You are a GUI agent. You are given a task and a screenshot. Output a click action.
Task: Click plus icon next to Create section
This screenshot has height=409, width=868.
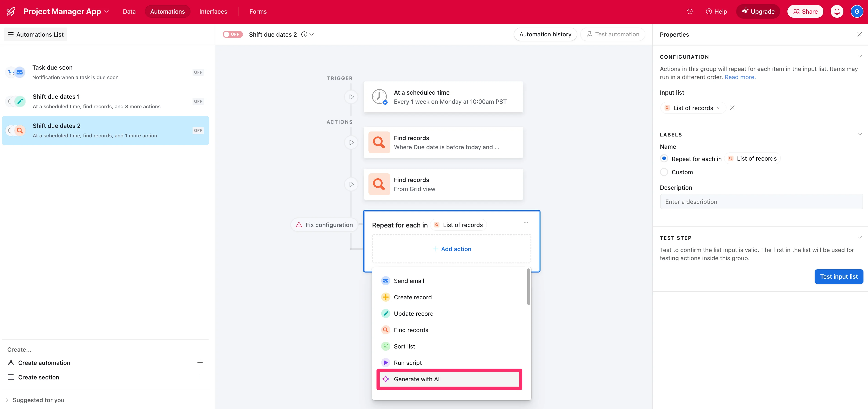click(x=200, y=377)
